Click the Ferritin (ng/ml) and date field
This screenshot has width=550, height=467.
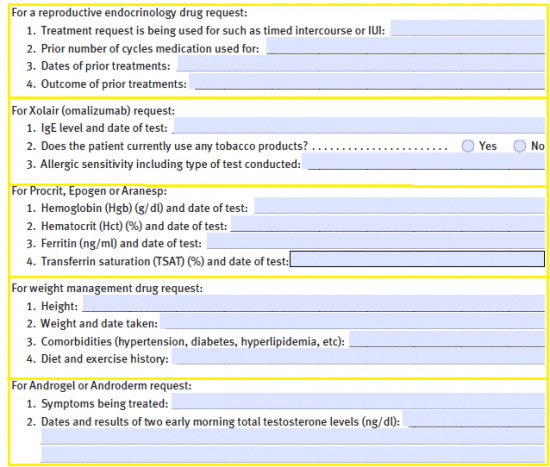click(x=376, y=241)
